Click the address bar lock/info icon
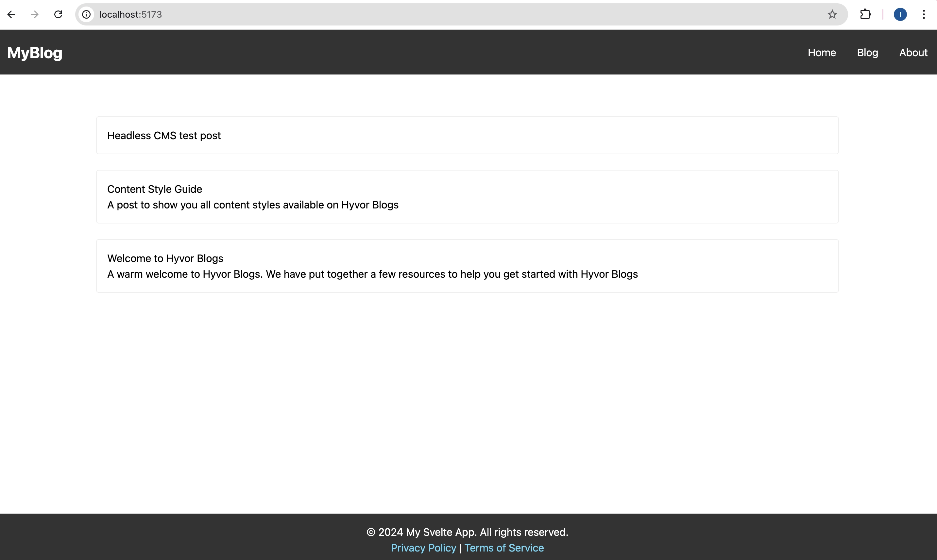The height and width of the screenshot is (560, 937). tap(87, 15)
